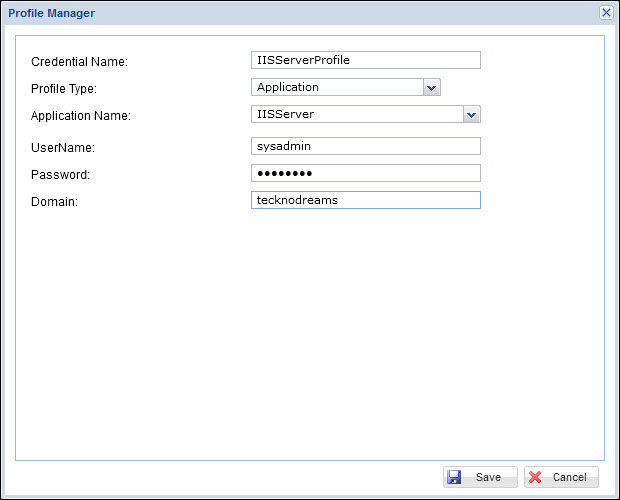Click the "UserName:" label
The image size is (620, 500).
[62, 148]
